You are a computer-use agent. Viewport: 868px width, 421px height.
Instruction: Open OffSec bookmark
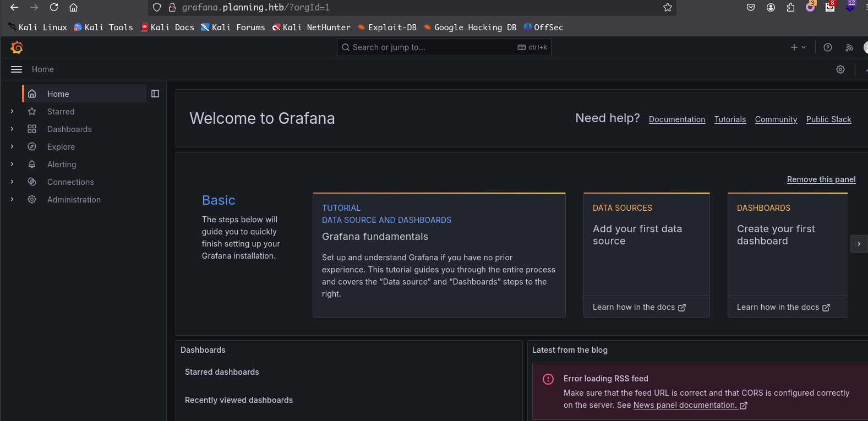[x=543, y=27]
